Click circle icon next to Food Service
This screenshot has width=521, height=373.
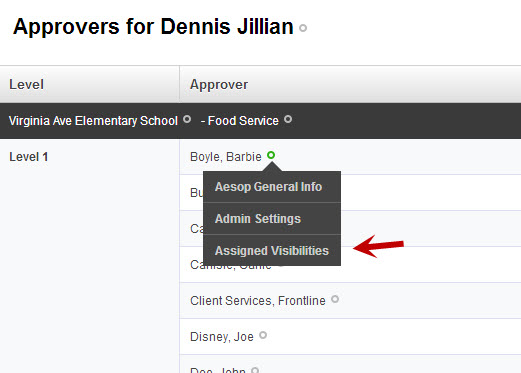pyautogui.click(x=288, y=119)
